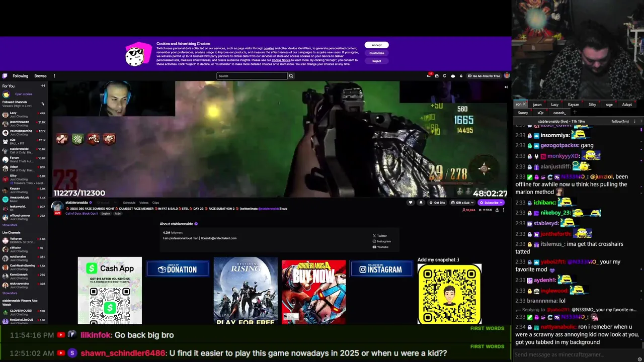Open the Videos tab under stream
The image size is (644, 362).
point(144,203)
